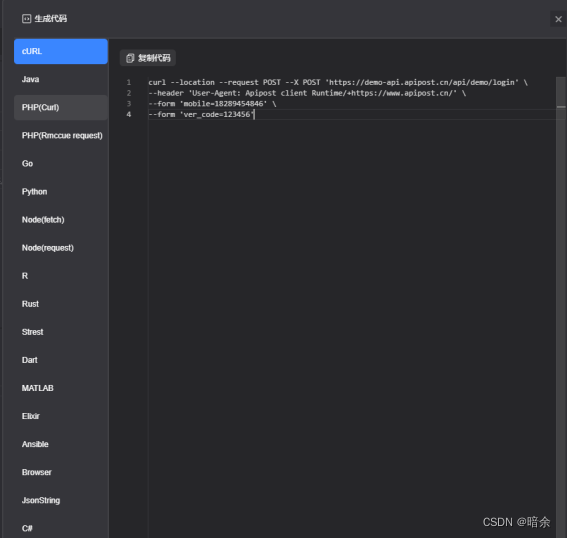Select Dart in the language list

click(x=61, y=360)
